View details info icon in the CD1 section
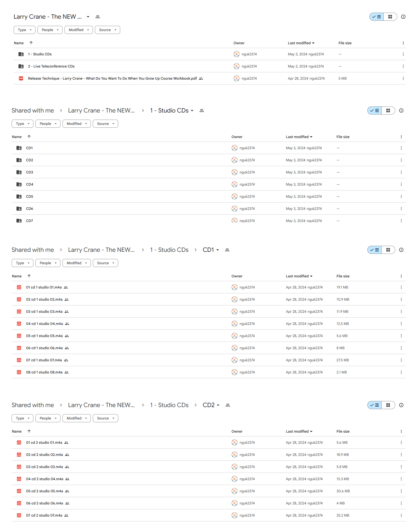Screen dimensions: 419x532 click(x=401, y=250)
